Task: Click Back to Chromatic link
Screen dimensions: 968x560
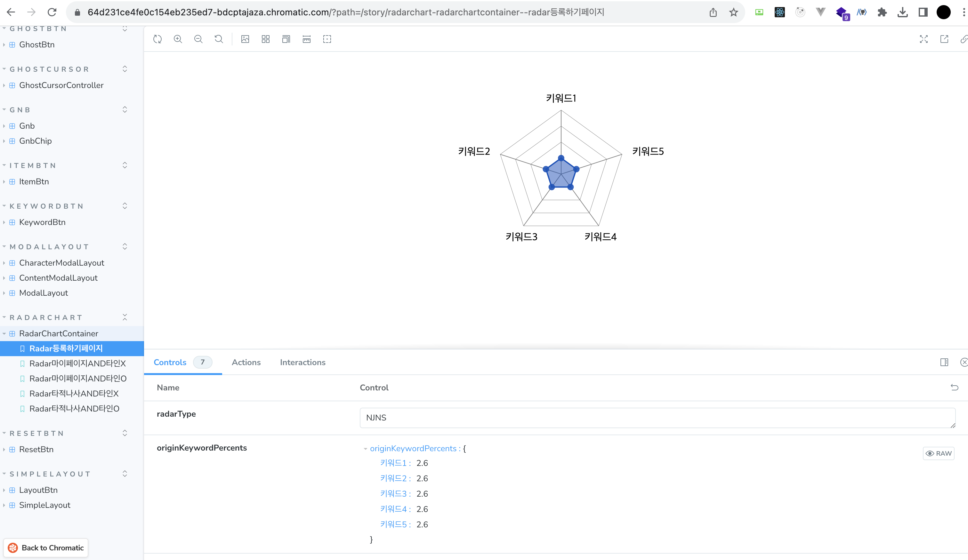Action: [46, 548]
